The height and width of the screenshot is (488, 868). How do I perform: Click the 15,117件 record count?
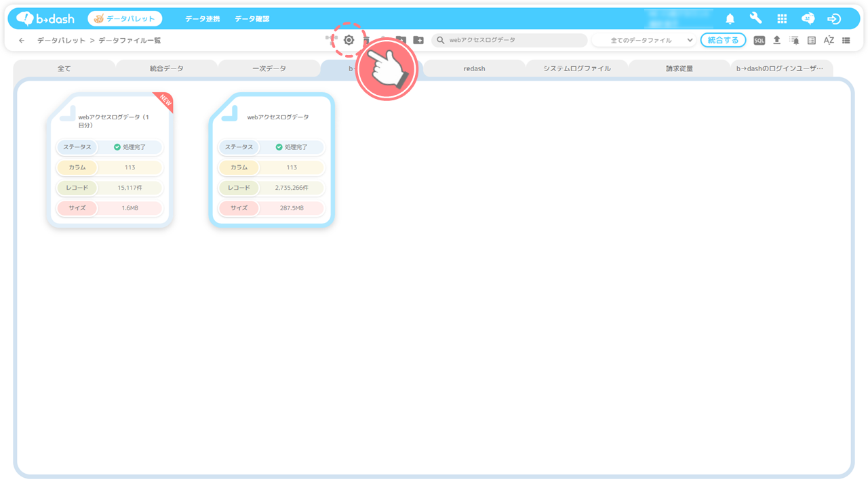(130, 188)
